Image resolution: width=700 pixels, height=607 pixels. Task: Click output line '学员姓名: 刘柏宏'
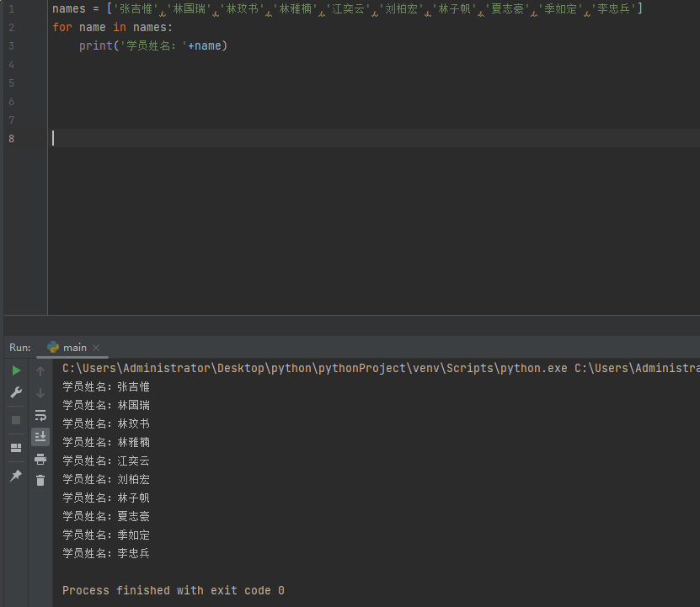pyautogui.click(x=106, y=479)
